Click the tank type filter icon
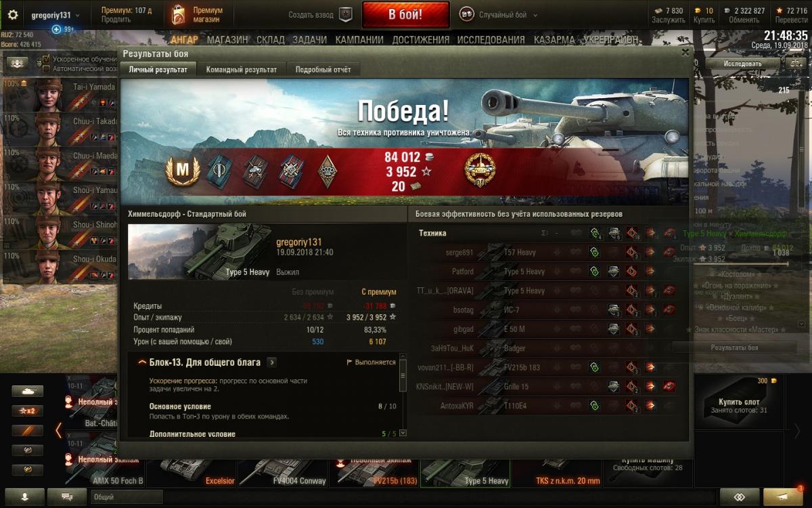Image resolution: width=812 pixels, height=508 pixels. click(28, 391)
